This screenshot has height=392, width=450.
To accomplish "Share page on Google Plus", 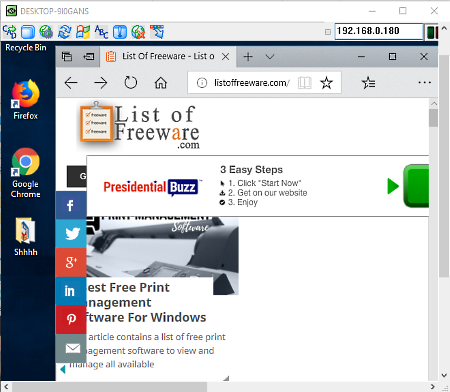I will 71,262.
